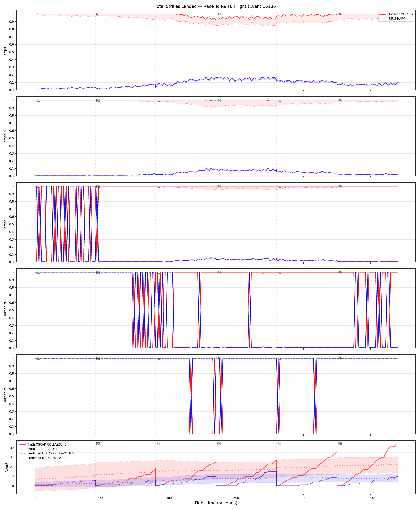Click the x-axis tick label 200
The height and width of the screenshot is (510, 420).
point(102,498)
